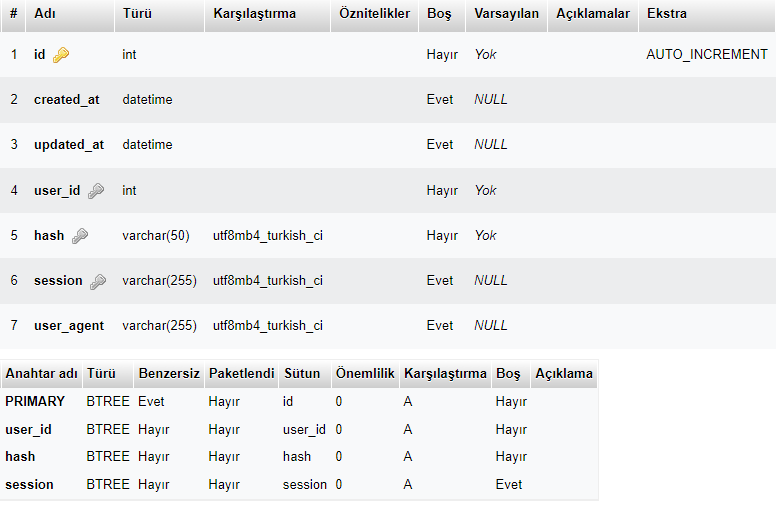Select the created_at column name

(67, 100)
